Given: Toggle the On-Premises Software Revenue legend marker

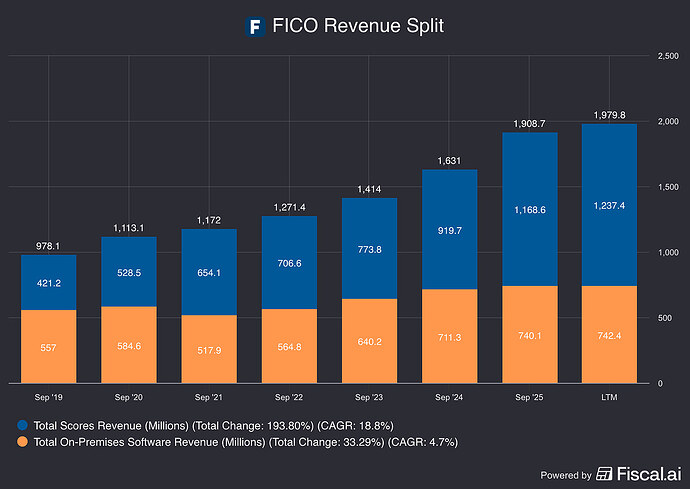Looking at the screenshot, I should (x=22, y=441).
